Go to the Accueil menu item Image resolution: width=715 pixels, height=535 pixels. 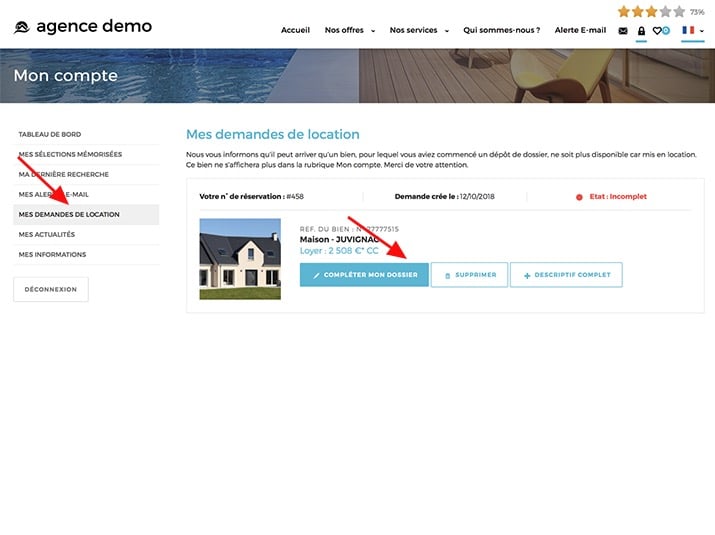pos(295,31)
